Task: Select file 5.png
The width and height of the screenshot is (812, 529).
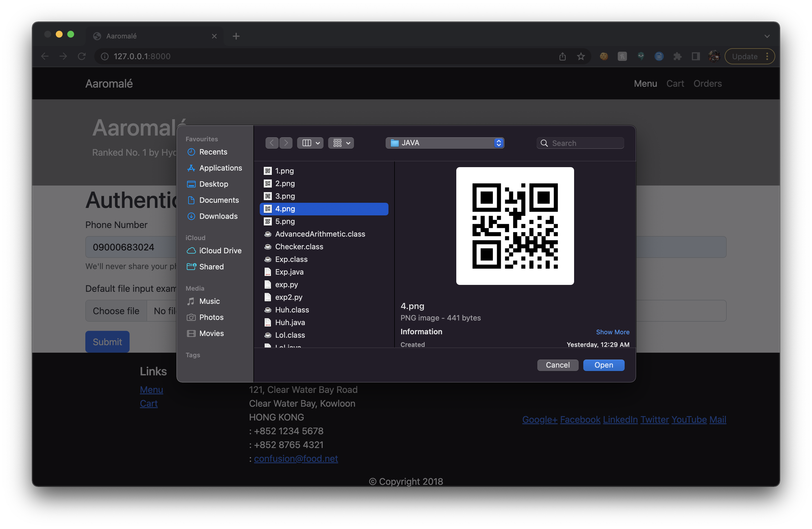Action: click(x=324, y=221)
